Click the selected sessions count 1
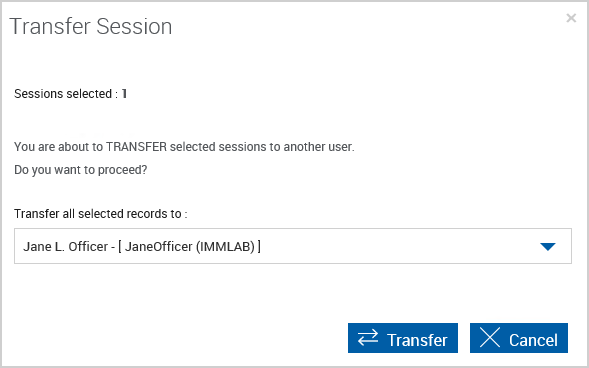The width and height of the screenshot is (589, 368). 124,94
